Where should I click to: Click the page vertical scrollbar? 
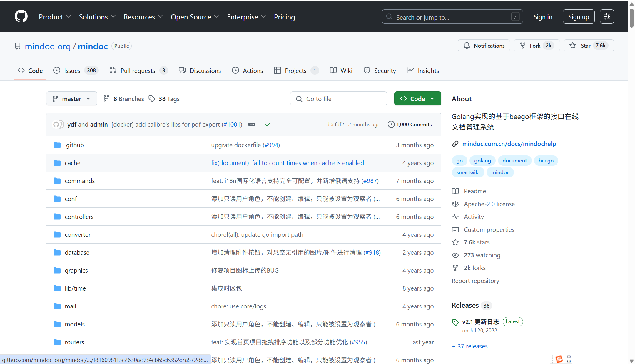tap(631, 18)
